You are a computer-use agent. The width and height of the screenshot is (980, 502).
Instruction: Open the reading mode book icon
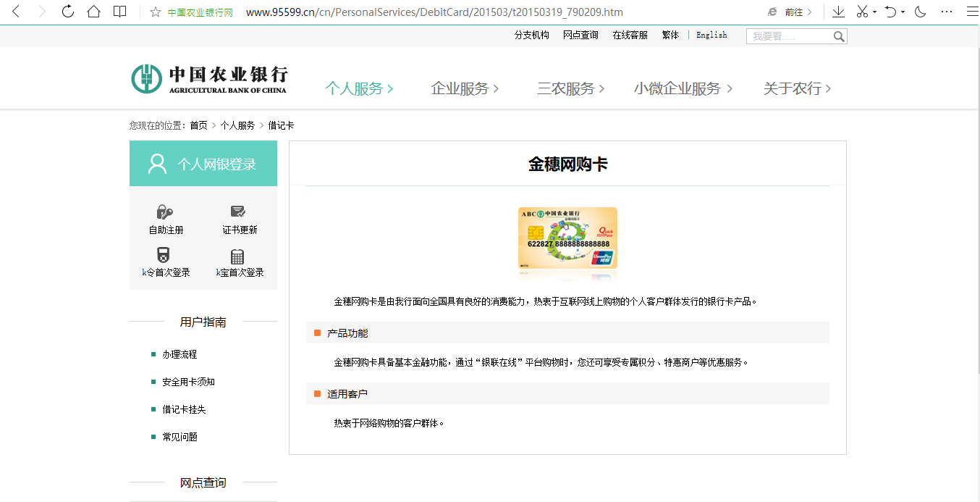tap(120, 12)
